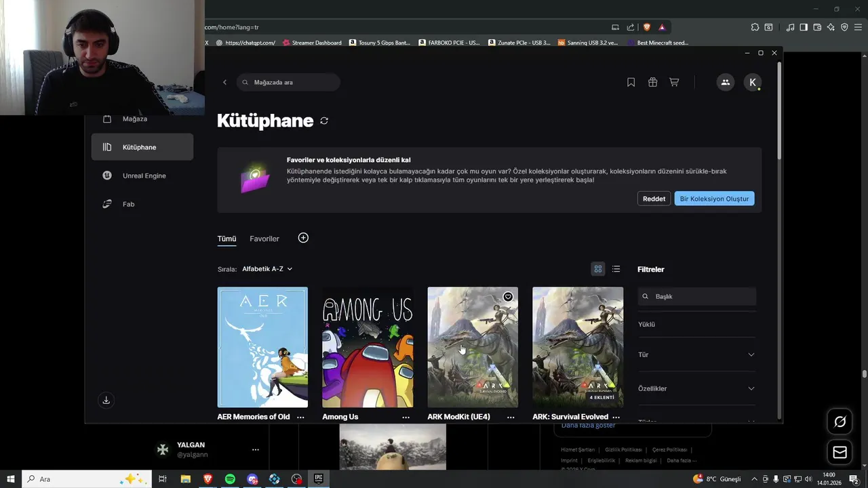Screen dimensions: 868x488
Task: Open the shopping cart icon
Action: (674, 82)
